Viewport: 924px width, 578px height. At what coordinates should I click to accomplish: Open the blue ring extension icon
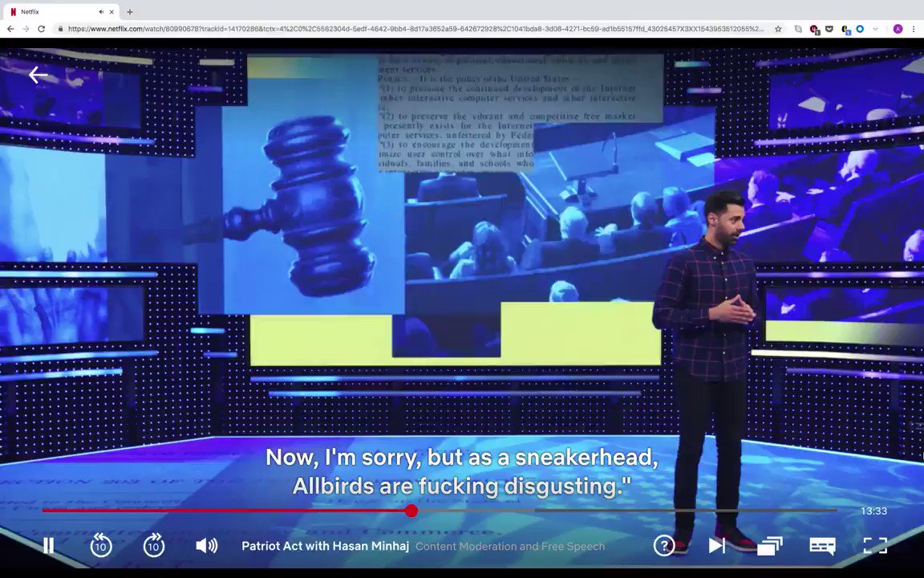(860, 28)
